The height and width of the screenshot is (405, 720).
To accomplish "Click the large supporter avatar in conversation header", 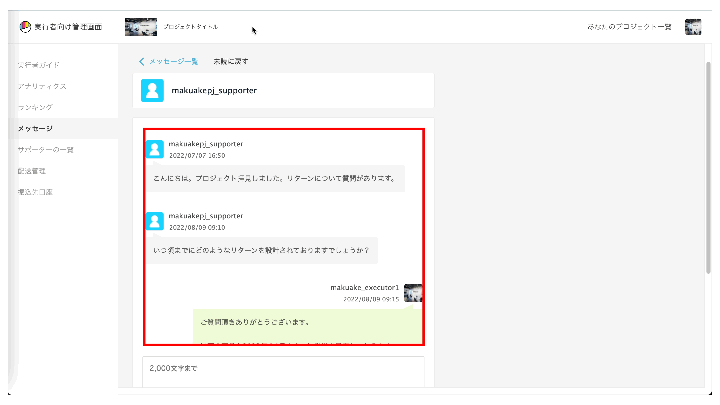I will [x=152, y=90].
